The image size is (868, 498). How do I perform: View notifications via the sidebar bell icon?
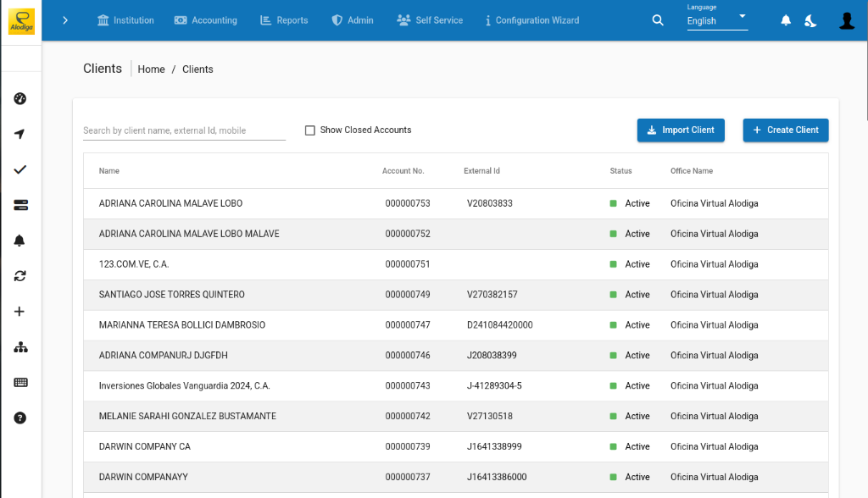19,241
